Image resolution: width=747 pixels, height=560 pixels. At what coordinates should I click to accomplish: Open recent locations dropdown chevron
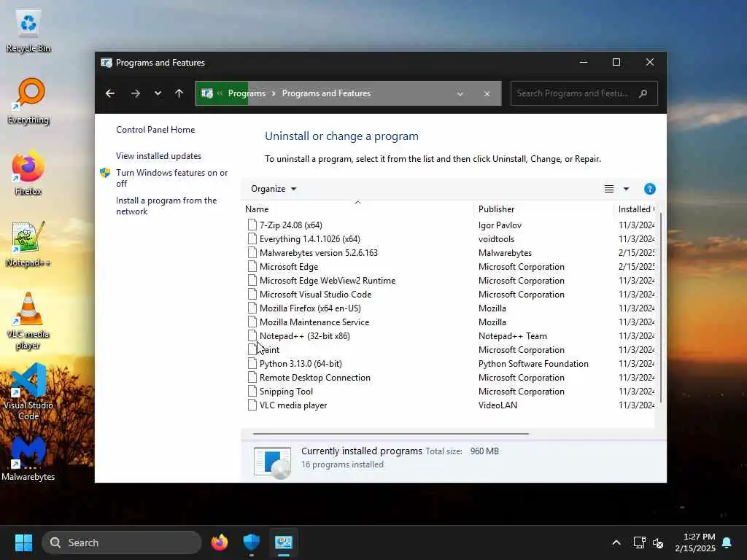(x=158, y=93)
